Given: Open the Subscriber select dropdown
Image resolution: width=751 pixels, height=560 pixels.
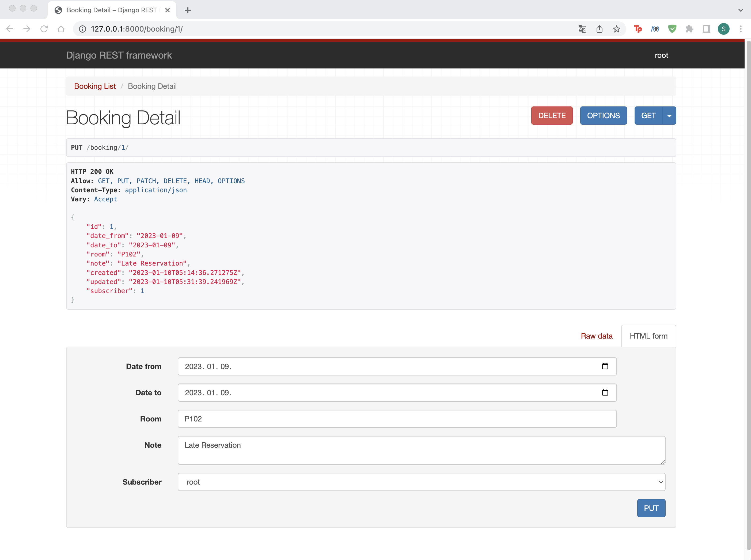Looking at the screenshot, I should pyautogui.click(x=421, y=482).
